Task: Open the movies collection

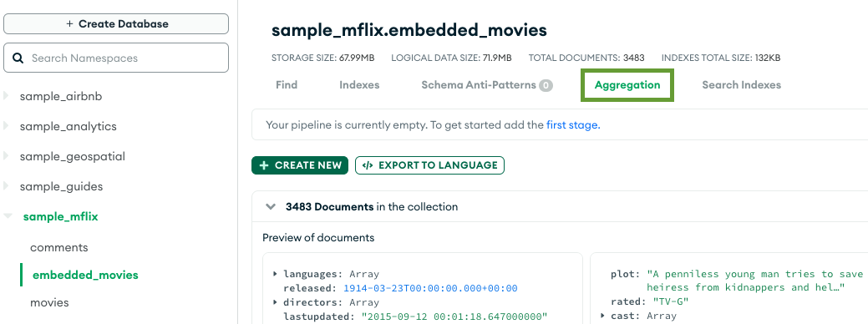Action: (50, 302)
